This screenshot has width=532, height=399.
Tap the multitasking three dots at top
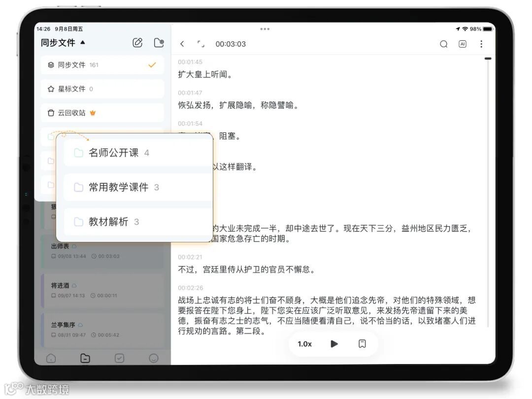265,29
